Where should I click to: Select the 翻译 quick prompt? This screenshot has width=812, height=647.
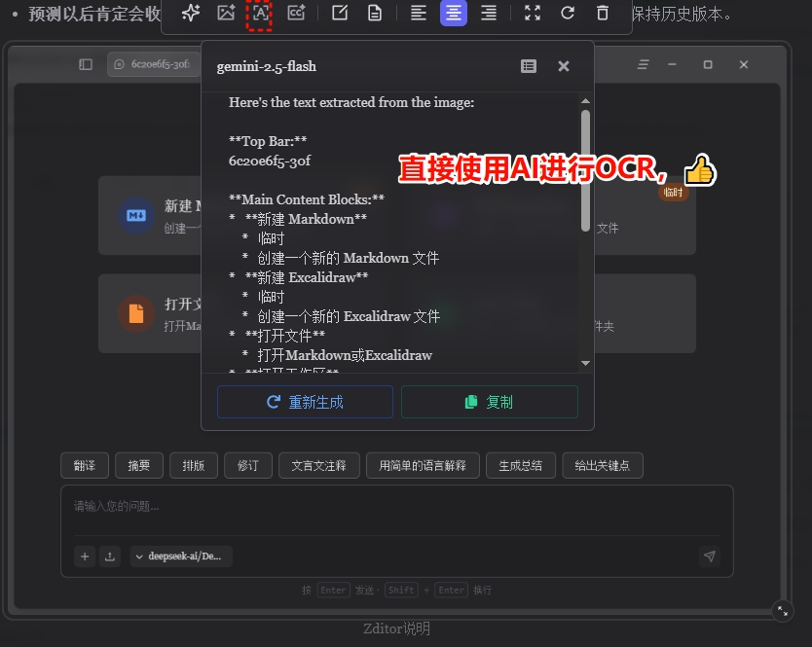pyautogui.click(x=85, y=465)
